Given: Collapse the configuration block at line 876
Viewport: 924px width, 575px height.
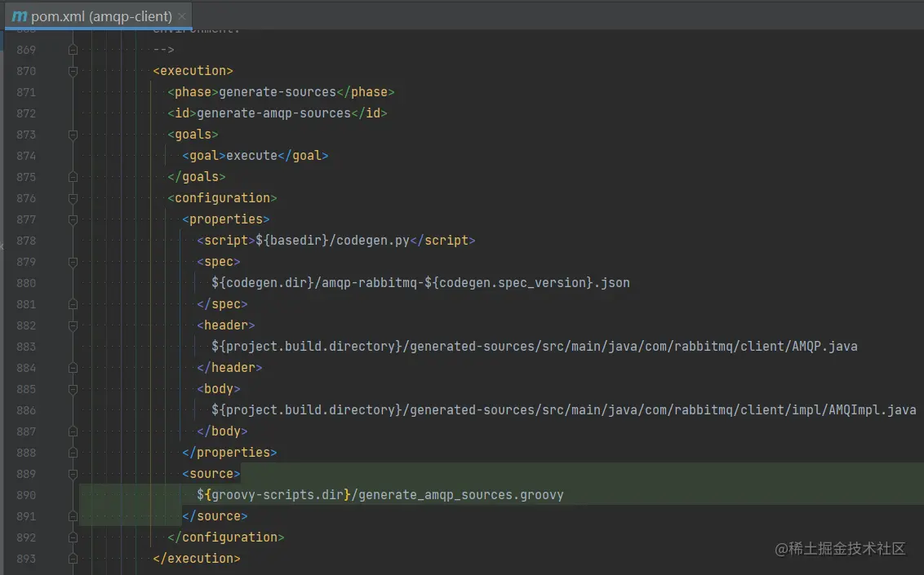Looking at the screenshot, I should [73, 198].
